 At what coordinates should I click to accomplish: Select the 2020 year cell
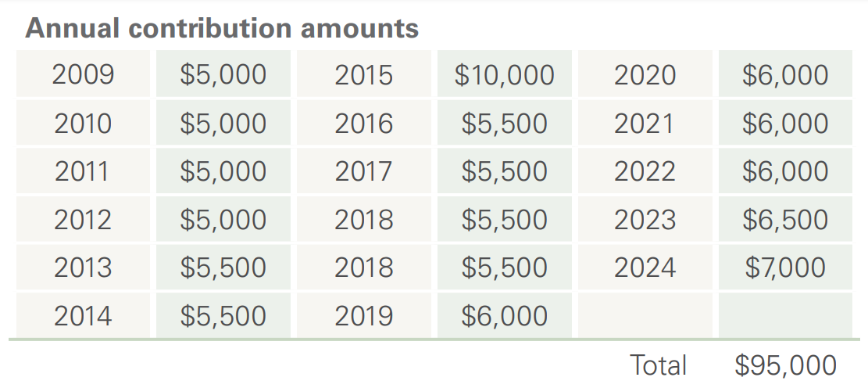coord(645,75)
